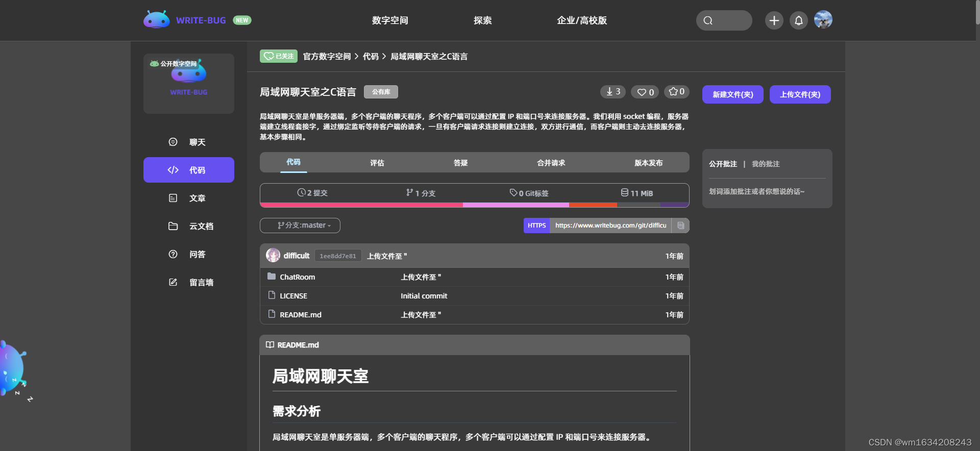Click the git clone URL field
This screenshot has width=980, height=451.
[x=610, y=225]
